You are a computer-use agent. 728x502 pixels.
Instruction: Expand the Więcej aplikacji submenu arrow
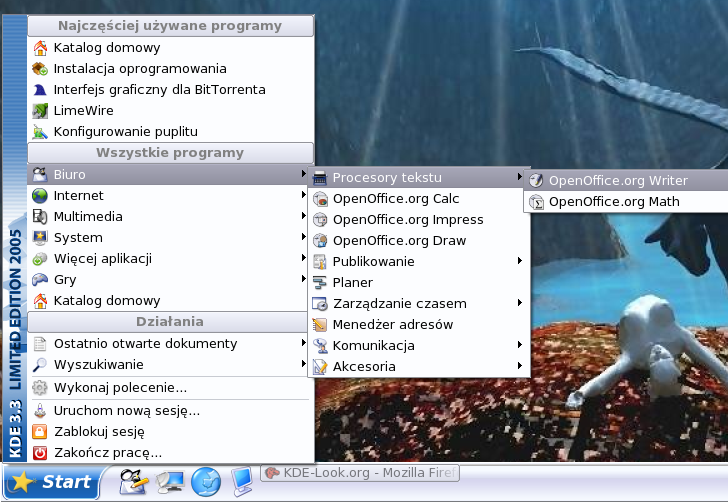click(303, 258)
